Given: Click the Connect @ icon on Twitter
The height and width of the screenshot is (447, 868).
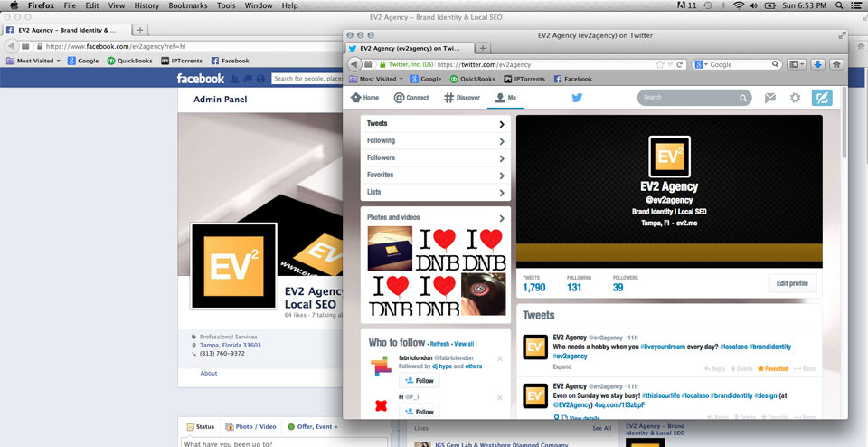Looking at the screenshot, I should [x=410, y=98].
